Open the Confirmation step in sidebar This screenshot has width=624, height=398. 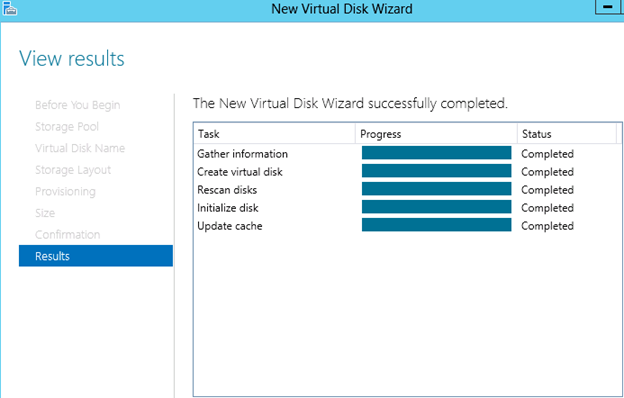(x=68, y=234)
